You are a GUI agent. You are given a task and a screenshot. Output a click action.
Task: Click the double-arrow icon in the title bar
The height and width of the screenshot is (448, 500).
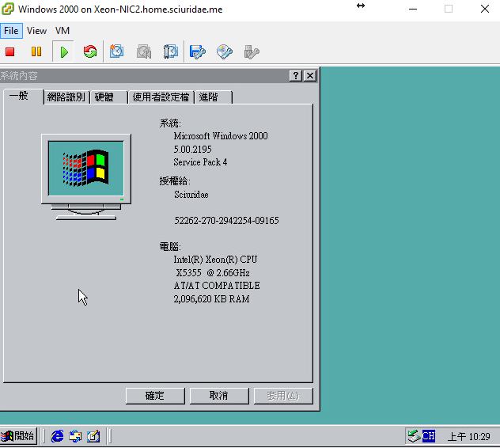361,6
